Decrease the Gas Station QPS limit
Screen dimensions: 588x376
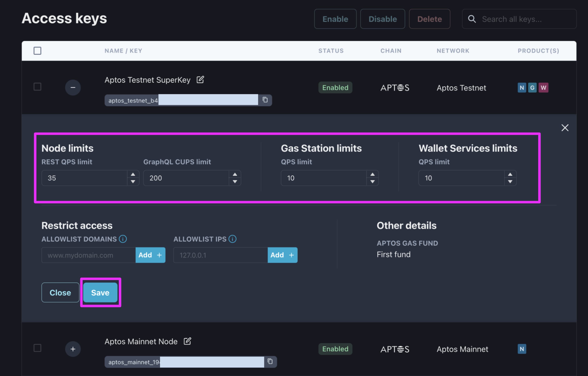pyautogui.click(x=372, y=182)
